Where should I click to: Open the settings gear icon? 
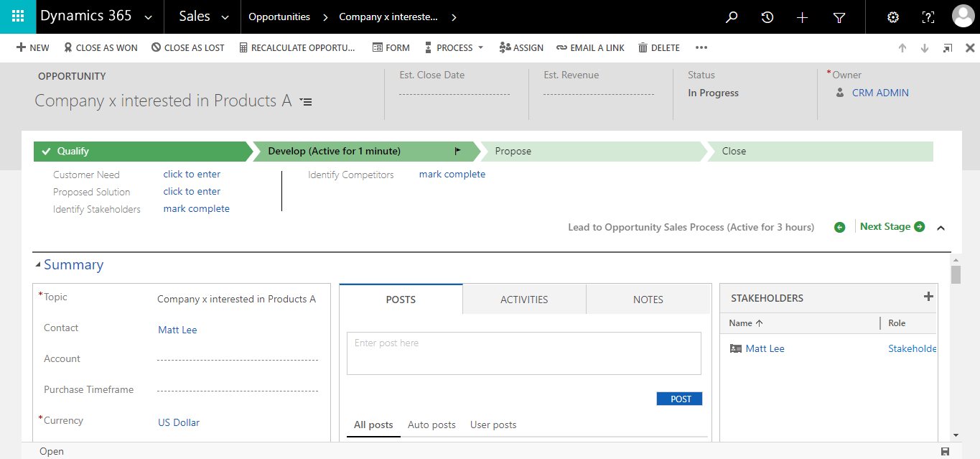pos(893,17)
